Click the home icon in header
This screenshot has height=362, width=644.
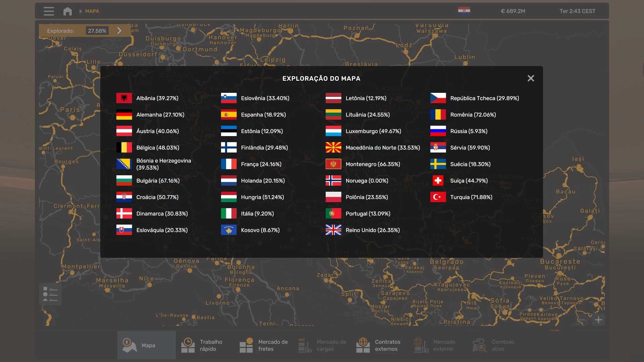pos(67,11)
